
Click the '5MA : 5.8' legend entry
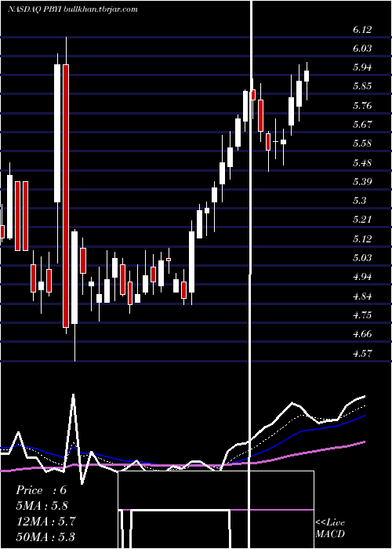pos(42,506)
